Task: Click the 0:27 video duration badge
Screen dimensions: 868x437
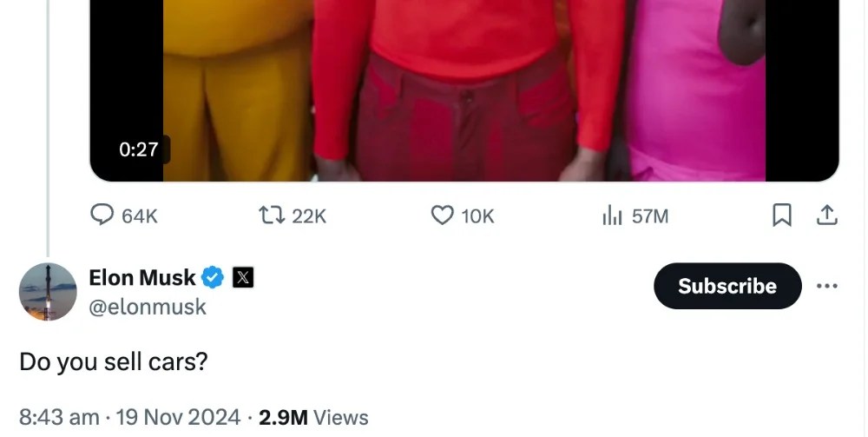Action: point(138,149)
